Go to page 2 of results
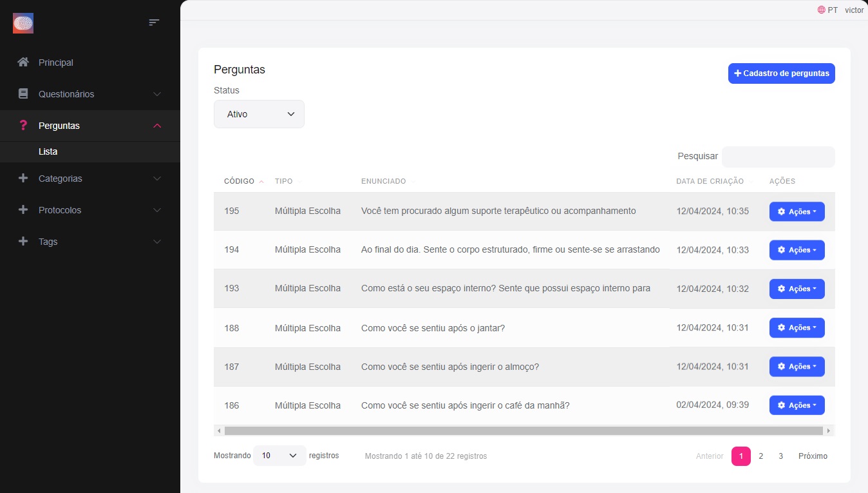Screen dimensions: 868x493 760,456
